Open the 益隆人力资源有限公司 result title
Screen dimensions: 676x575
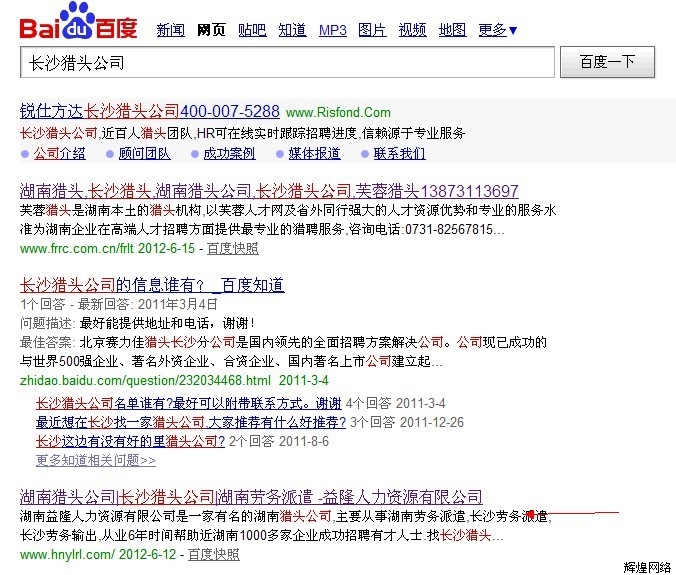[x=251, y=497]
